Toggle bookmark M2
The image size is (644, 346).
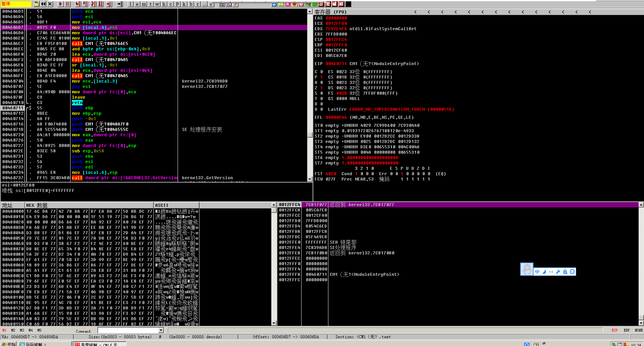pyautogui.click(x=13, y=330)
